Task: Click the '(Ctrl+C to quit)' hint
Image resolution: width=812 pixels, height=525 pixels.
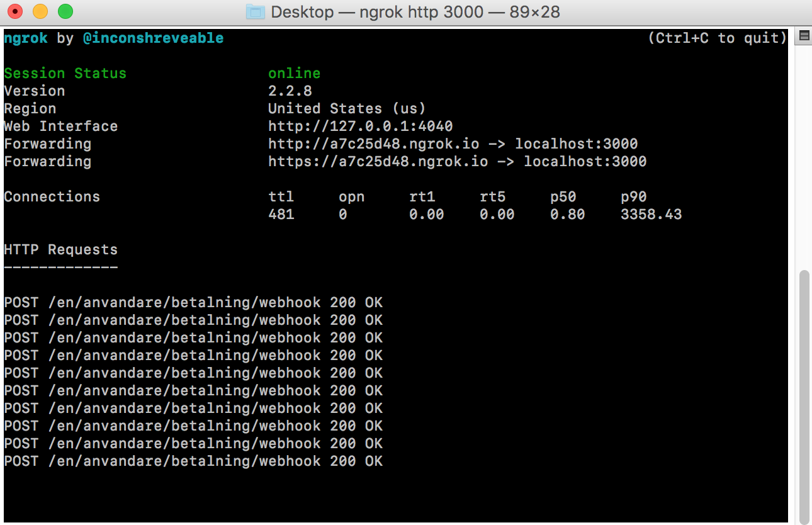Action: [x=717, y=38]
